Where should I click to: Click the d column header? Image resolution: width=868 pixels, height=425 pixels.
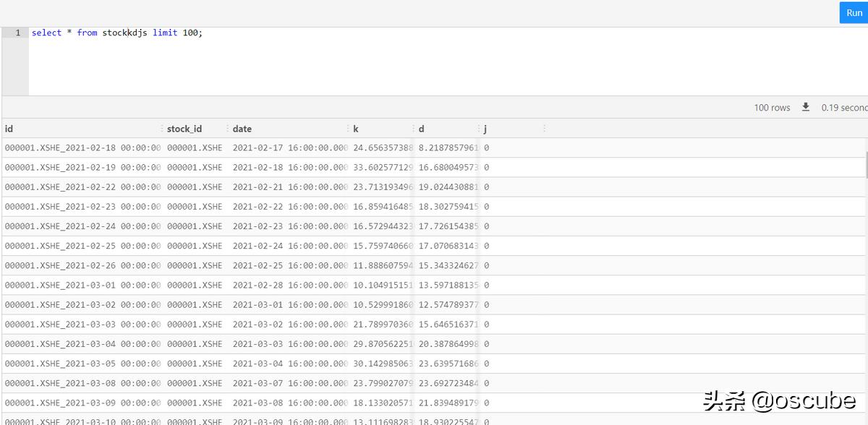(422, 129)
